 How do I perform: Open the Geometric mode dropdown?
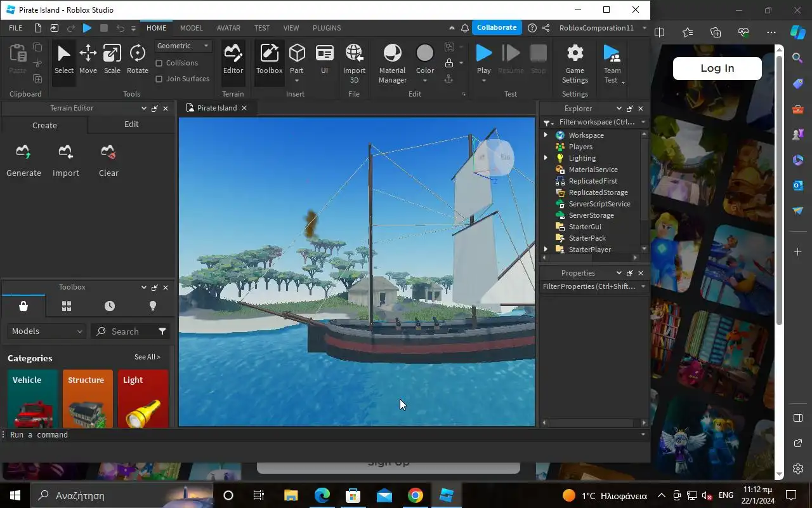[183, 46]
